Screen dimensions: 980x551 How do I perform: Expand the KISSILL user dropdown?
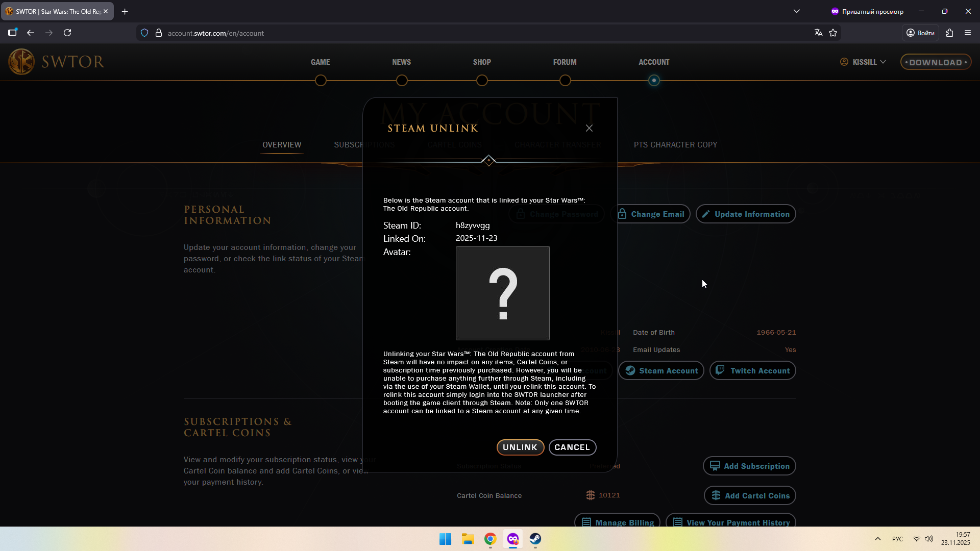click(x=864, y=62)
